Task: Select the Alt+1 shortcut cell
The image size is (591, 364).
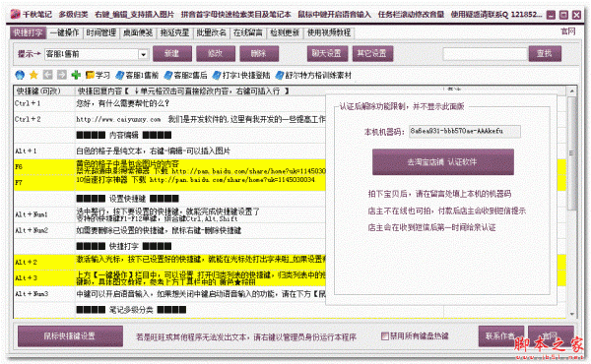Action: [x=44, y=151]
